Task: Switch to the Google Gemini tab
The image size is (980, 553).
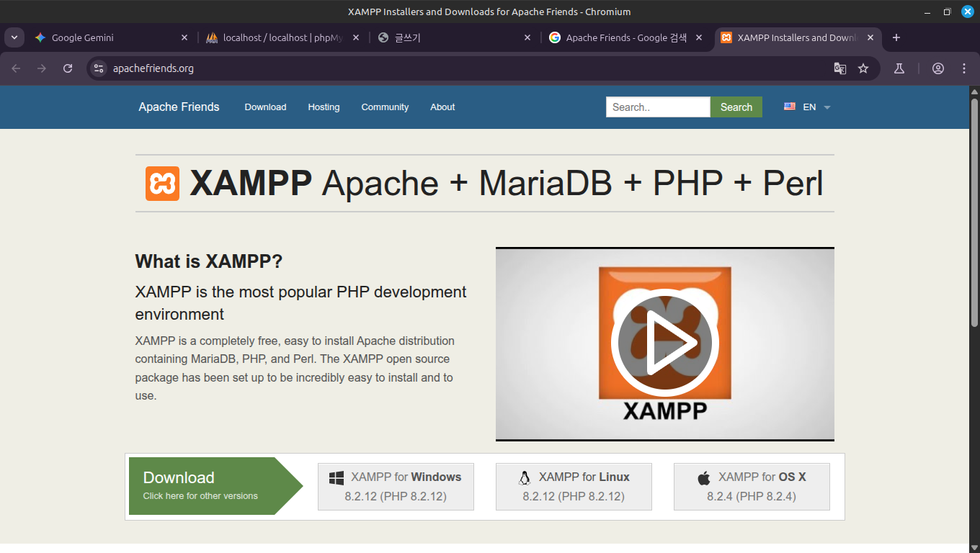Action: (112, 37)
